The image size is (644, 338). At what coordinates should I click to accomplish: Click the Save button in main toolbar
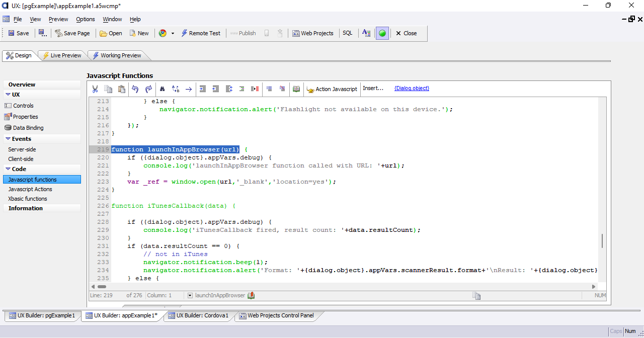(19, 33)
